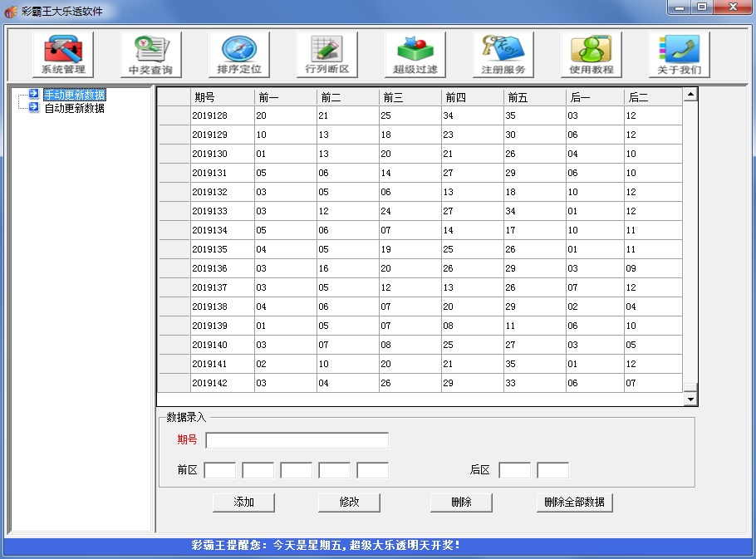Click the first 后区 number input box
Viewport: 756px width, 559px height.
click(x=514, y=469)
